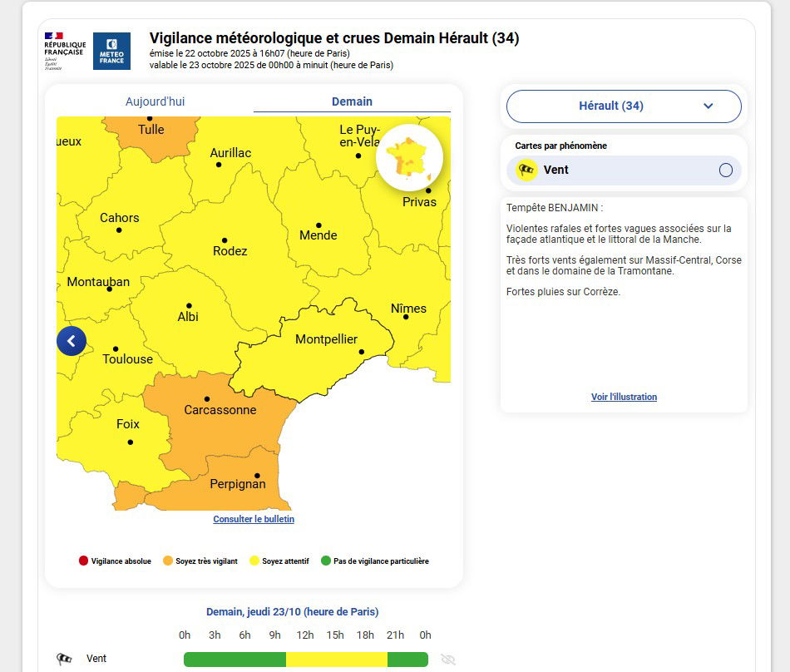Click the blue left arrow on the map
Viewport: 790px width, 672px height.
tap(72, 341)
